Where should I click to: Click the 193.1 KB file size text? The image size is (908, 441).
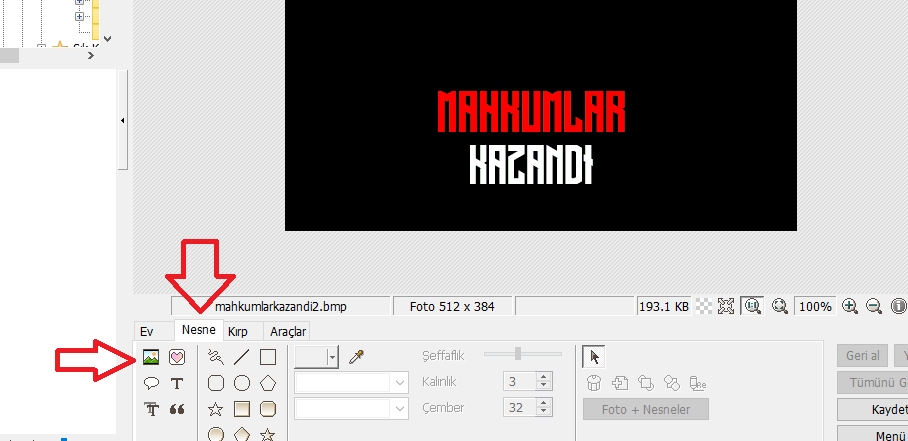[664, 306]
